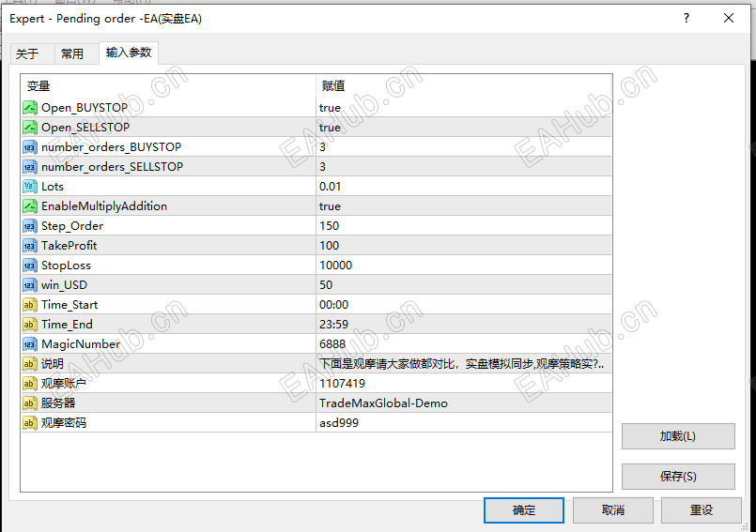The image size is (756, 532).
Task: Open the 关于 tab
Action: tap(32, 53)
